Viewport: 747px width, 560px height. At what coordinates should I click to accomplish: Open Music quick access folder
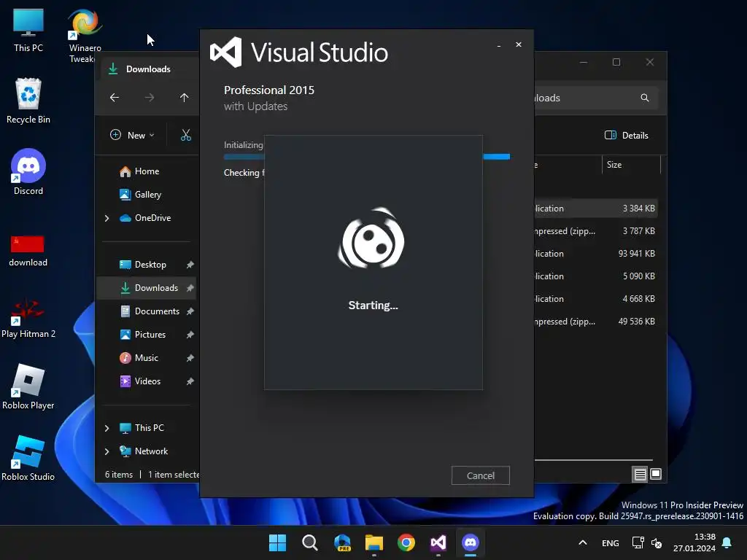146,358
